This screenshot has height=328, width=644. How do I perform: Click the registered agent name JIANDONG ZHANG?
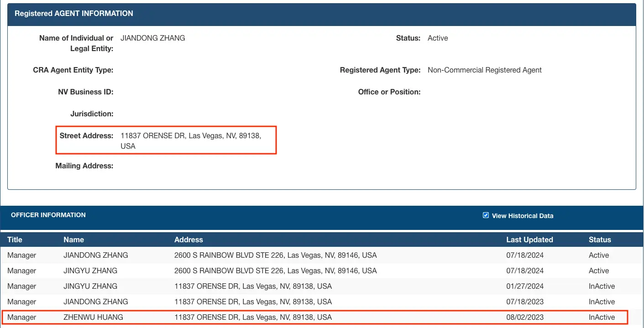tap(153, 38)
